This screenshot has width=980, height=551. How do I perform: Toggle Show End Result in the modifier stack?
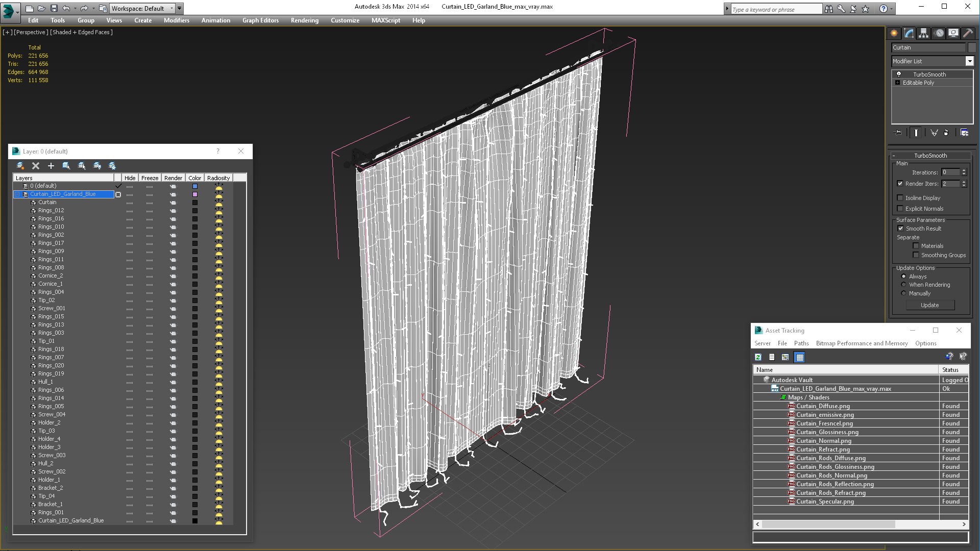click(916, 133)
